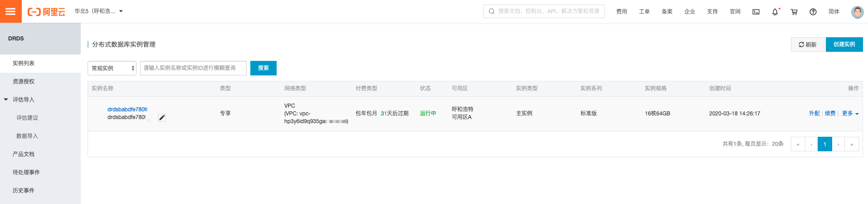
Task: Click the 续费 renew link
Action: click(x=830, y=114)
